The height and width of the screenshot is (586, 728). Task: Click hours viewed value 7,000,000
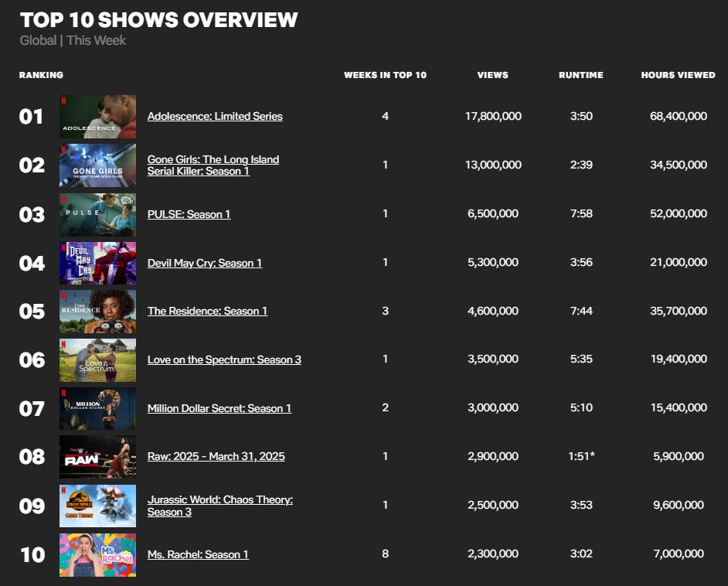[679, 554]
